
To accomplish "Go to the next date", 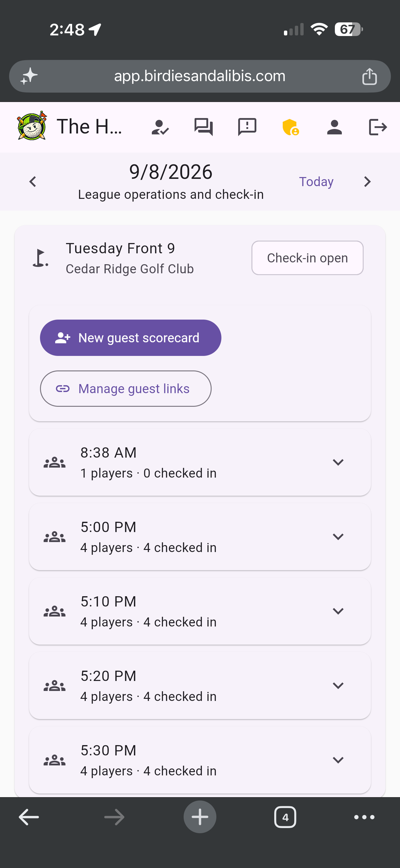I will pos(367,182).
